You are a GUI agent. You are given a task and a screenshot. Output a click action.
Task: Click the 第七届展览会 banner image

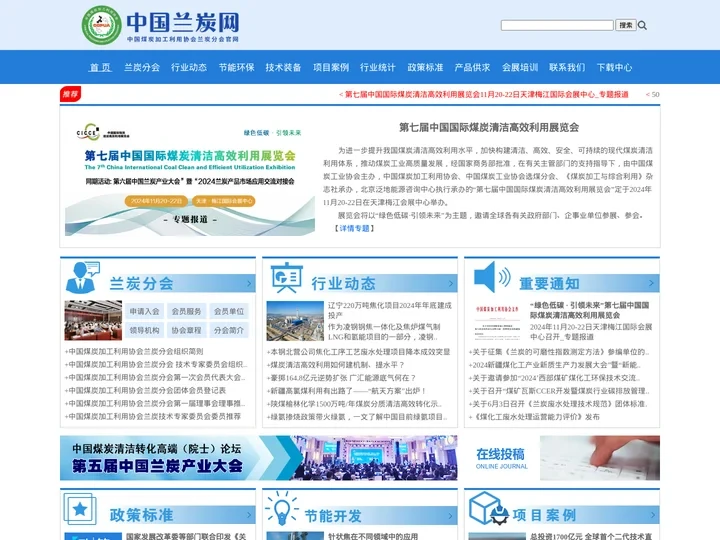tap(190, 177)
